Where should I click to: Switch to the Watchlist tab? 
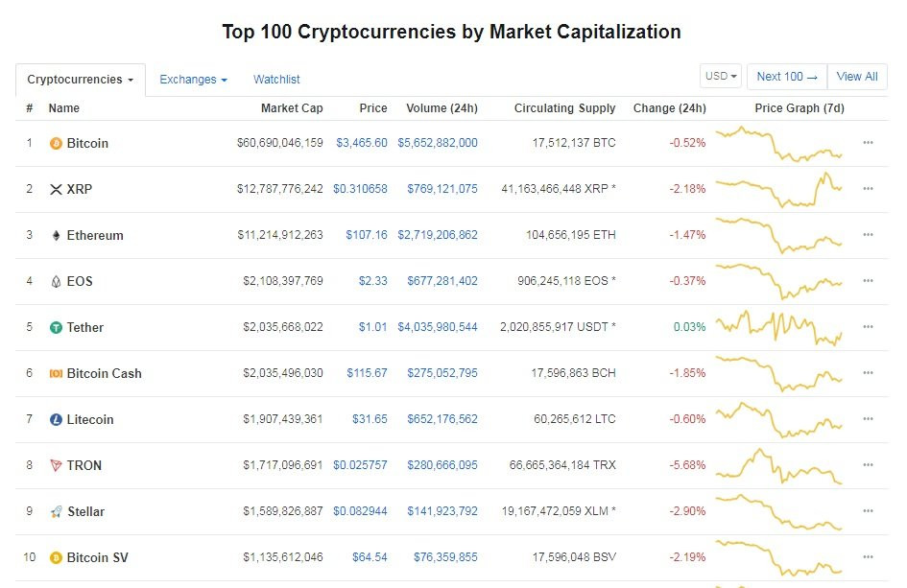[x=276, y=80]
